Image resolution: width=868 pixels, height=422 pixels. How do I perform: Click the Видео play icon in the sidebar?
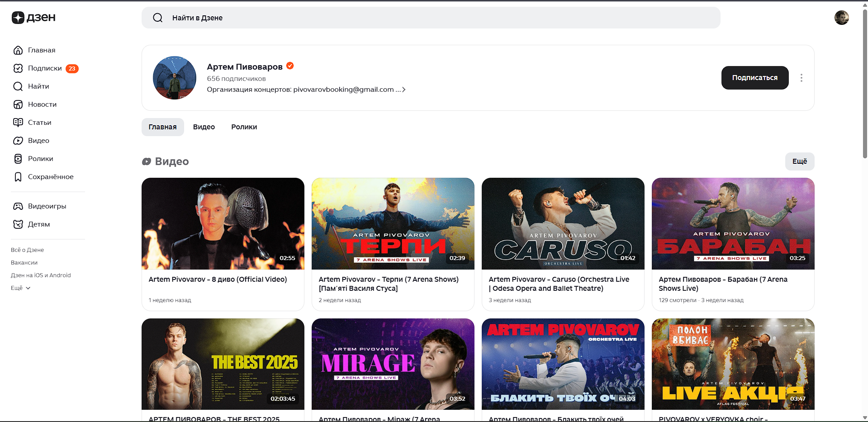(18, 141)
